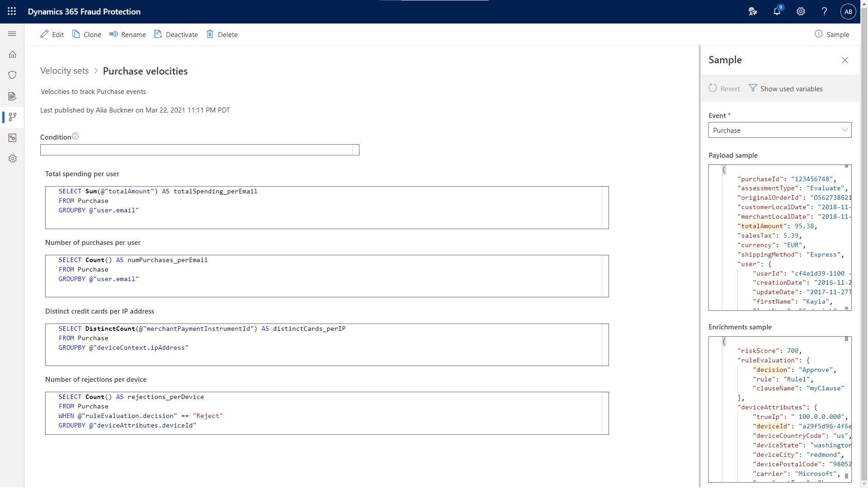The width and height of the screenshot is (868, 488).
Task: Click the Enrichments sample vertical scrollbar
Action: point(846,409)
